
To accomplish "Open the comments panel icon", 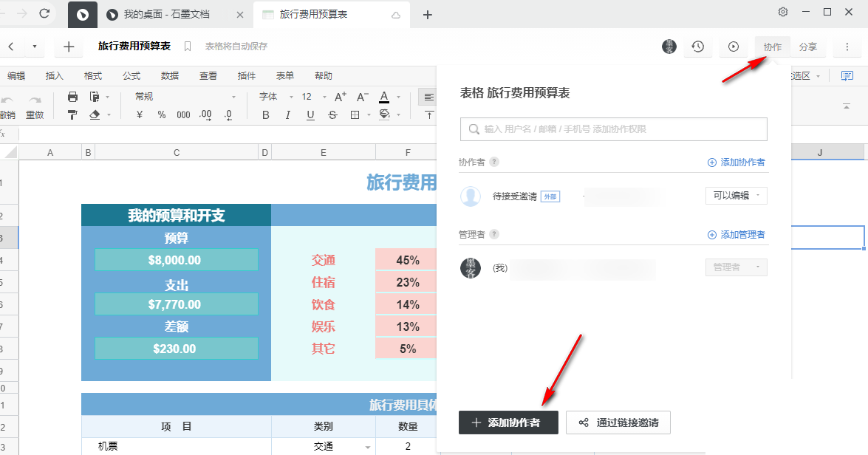I will coord(847,76).
